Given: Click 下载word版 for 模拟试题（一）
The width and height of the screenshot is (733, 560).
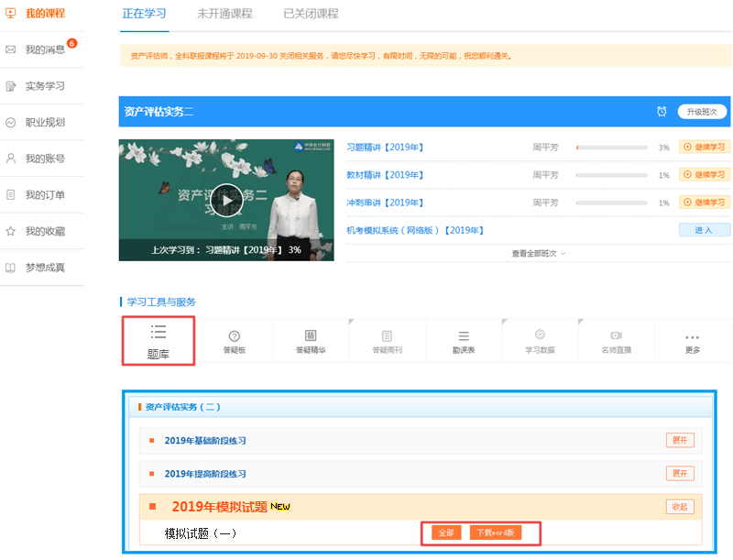Looking at the screenshot, I should tap(495, 533).
